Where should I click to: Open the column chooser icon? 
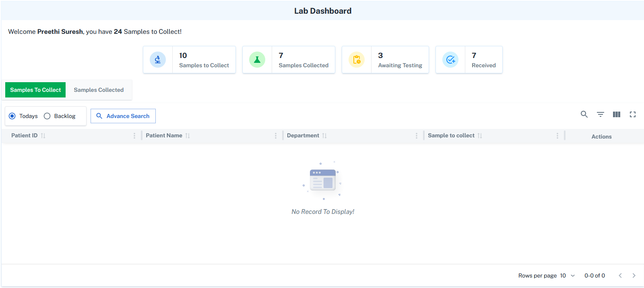[616, 114]
